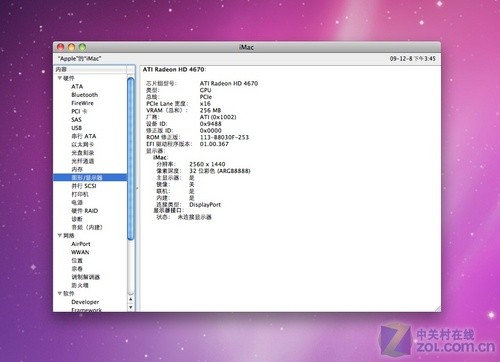500x362 pixels.
Task: Collapse the 硬件 hardware section triangle
Action: [60, 78]
